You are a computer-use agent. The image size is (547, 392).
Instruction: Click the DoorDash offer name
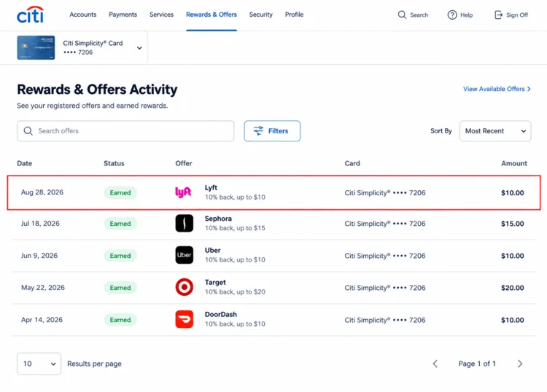(x=221, y=314)
